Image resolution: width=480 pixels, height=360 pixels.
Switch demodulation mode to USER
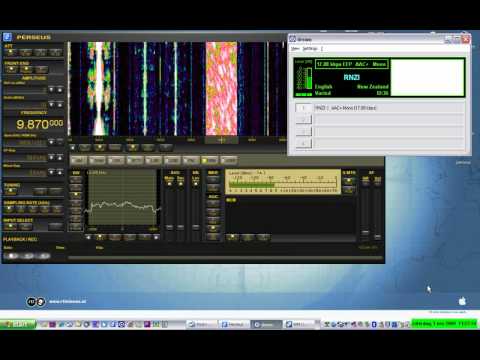pos(228,160)
